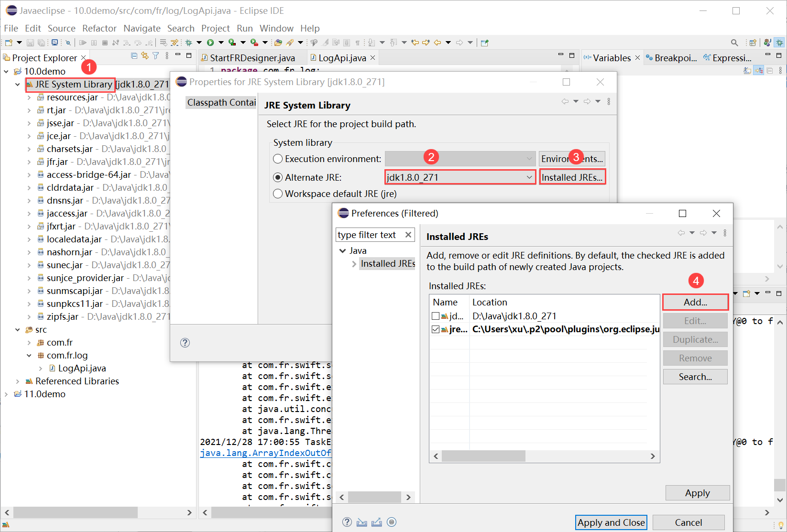Click the Installed JREs table horizontal scrollbar
This screenshot has height=532, width=787.
[x=483, y=456]
